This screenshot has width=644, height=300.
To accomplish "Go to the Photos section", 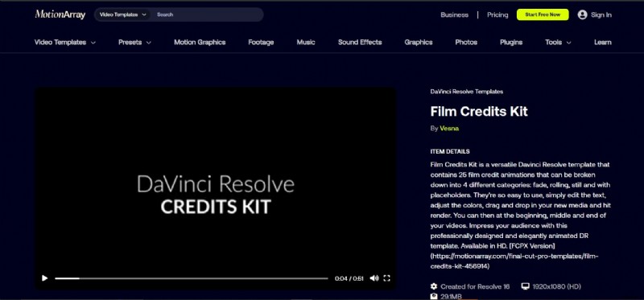I will 466,43.
